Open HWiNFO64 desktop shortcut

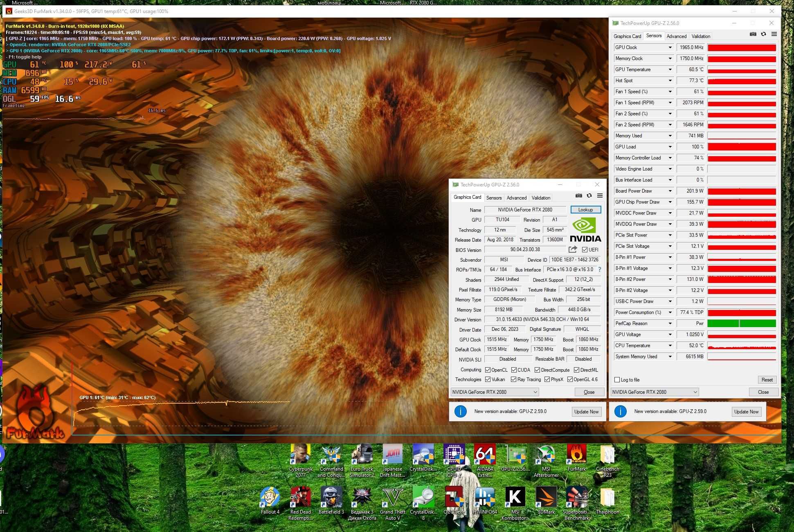(485, 501)
